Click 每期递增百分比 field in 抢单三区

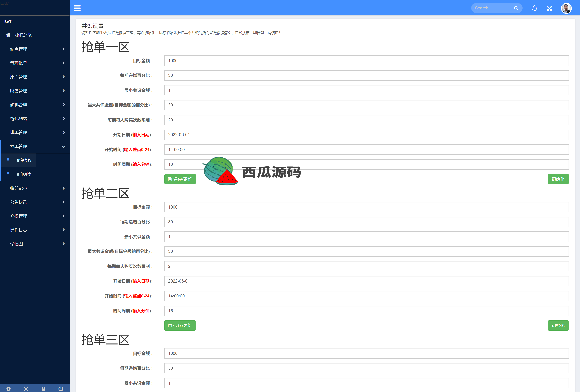366,368
